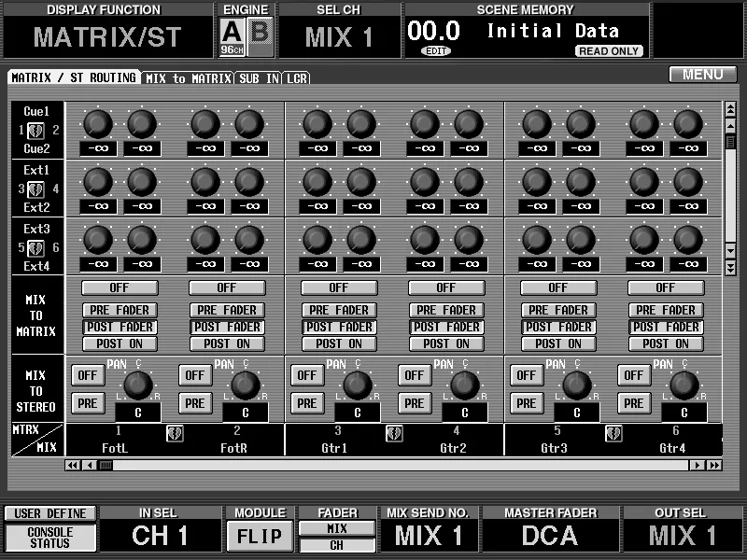Switch to the MIX to MATRIX tab
Viewport: 747px width, 560px height.
pos(189,78)
